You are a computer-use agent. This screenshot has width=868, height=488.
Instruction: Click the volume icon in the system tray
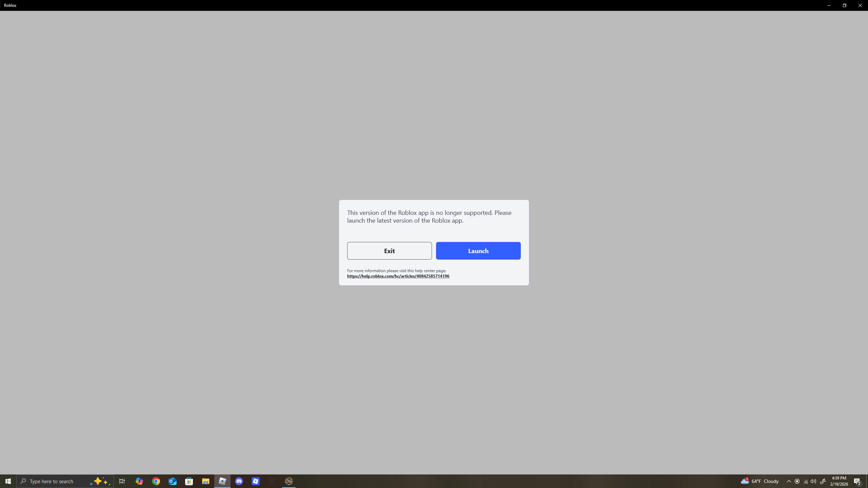(813, 481)
